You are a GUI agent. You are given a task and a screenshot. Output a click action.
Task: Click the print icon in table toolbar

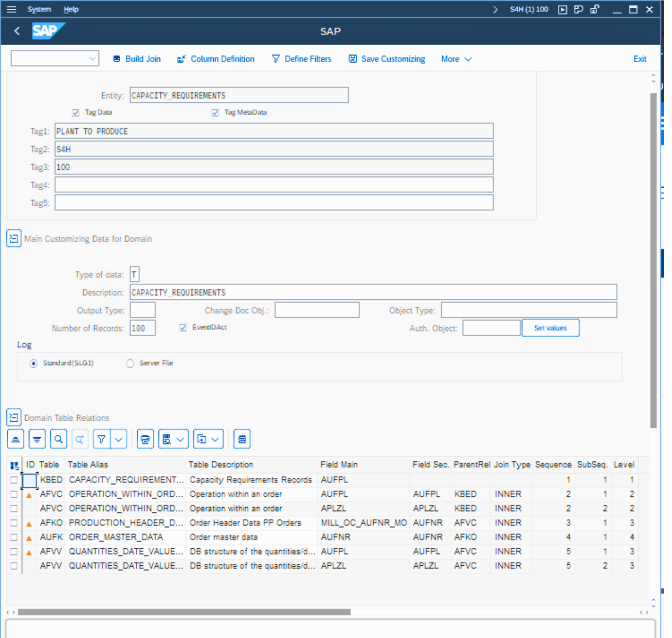(x=145, y=440)
